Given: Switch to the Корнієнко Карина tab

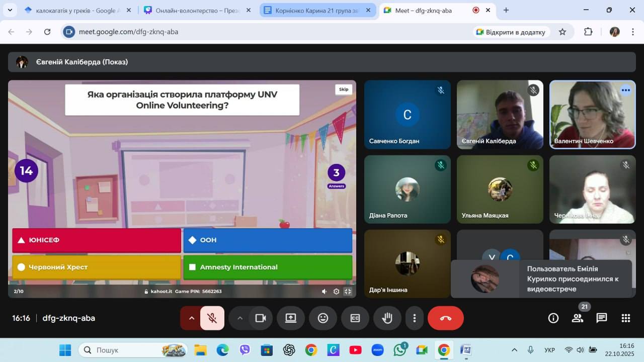Looking at the screenshot, I should coord(316,10).
